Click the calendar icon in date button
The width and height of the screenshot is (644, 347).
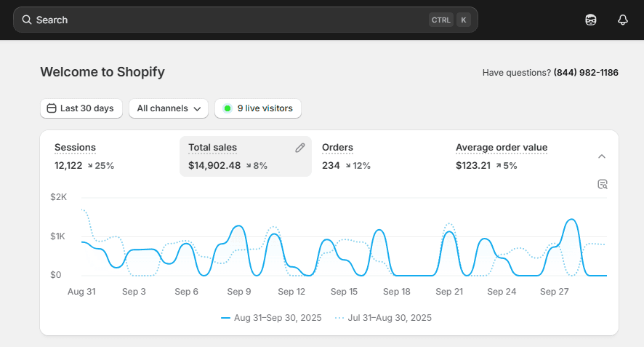point(52,108)
